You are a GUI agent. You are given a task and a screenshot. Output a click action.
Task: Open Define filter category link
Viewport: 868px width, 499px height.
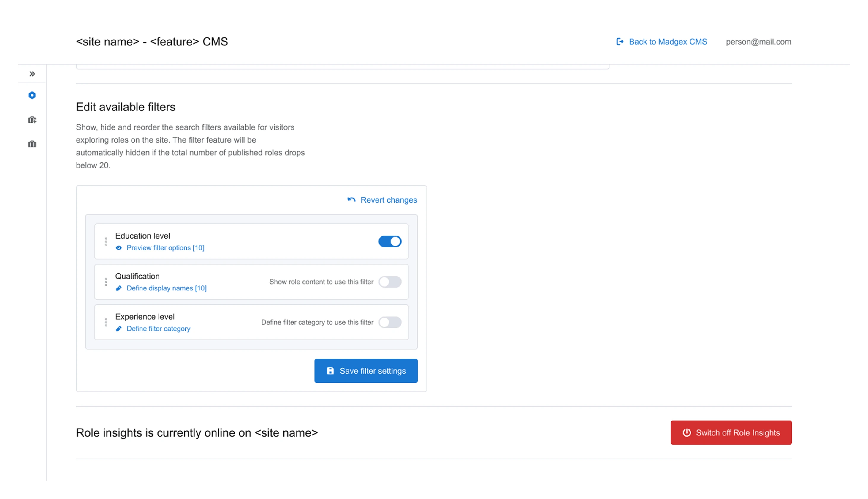coord(158,329)
